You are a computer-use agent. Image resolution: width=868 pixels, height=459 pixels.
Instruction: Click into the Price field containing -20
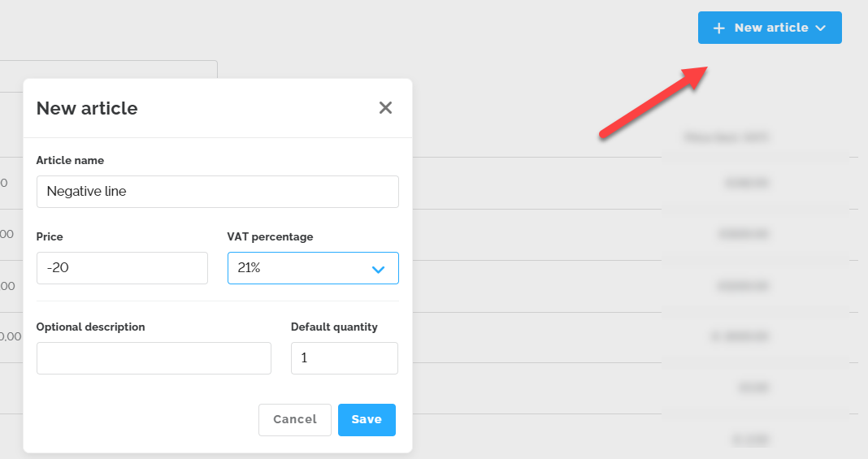tap(122, 268)
